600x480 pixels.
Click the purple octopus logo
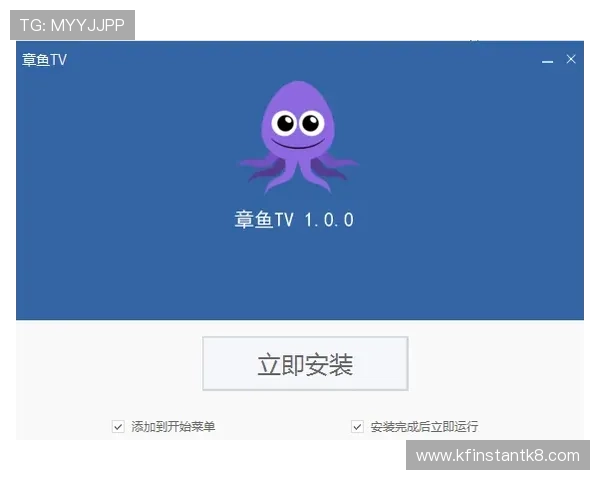[298, 137]
